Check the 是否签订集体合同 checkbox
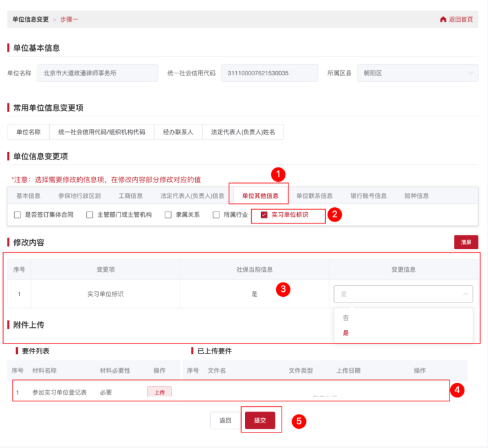 pyautogui.click(x=17, y=215)
